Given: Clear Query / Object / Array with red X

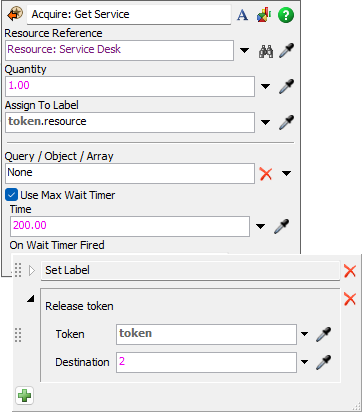Looking at the screenshot, I should point(266,174).
